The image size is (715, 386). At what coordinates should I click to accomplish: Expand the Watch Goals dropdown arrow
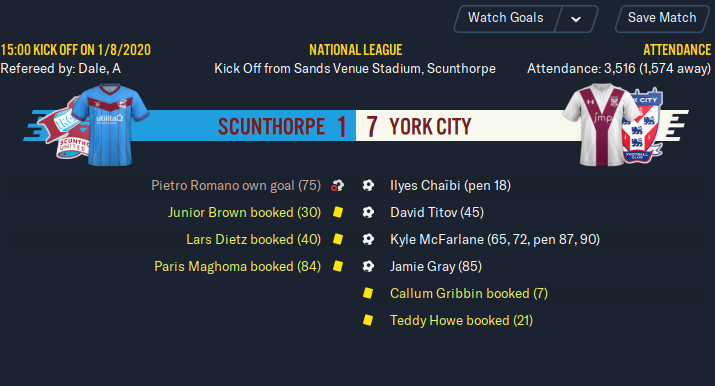tap(576, 19)
